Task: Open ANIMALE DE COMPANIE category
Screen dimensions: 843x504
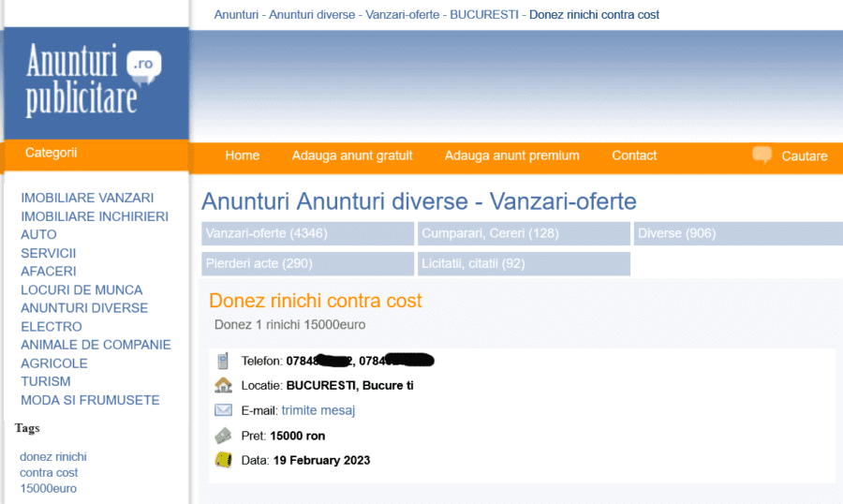Action: (96, 345)
